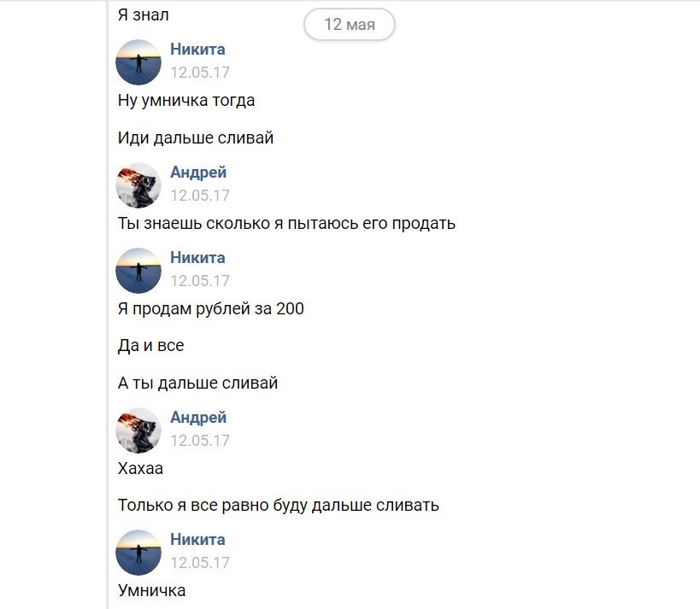The width and height of the screenshot is (700, 609).
Task: Open Никита's avatar above 'Ну умничка тогда'
Action: pos(138,62)
